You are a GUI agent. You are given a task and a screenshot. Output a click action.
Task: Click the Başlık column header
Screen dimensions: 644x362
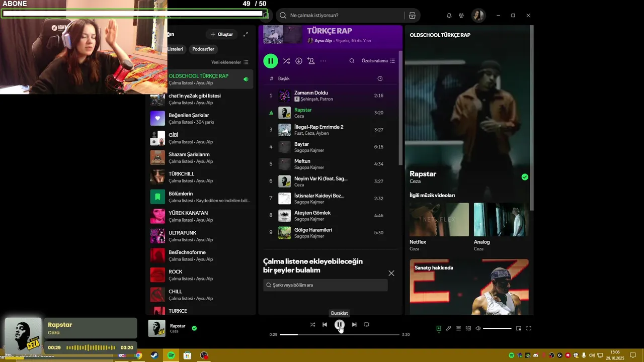(284, 78)
